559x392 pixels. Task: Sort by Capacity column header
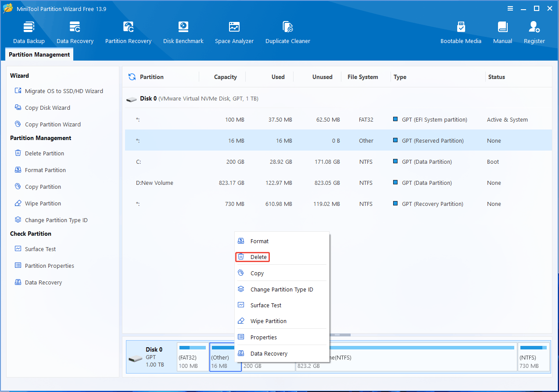pos(226,77)
